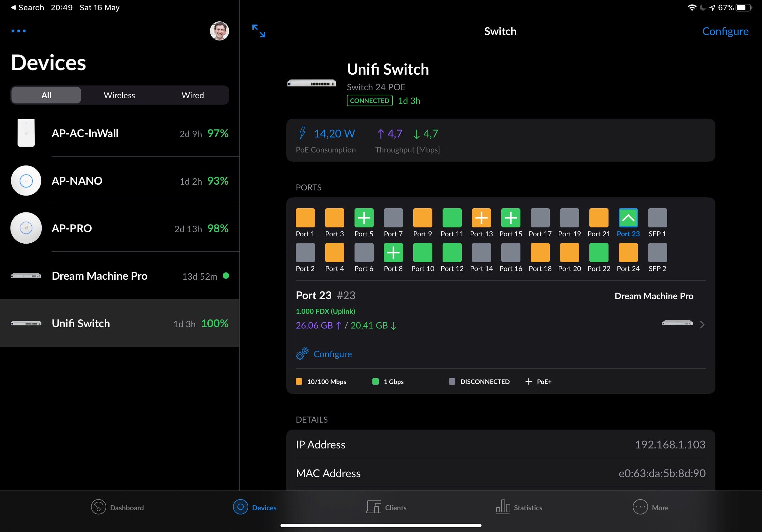Image resolution: width=762 pixels, height=532 pixels.
Task: Select the uplink Port 23
Action: click(628, 218)
